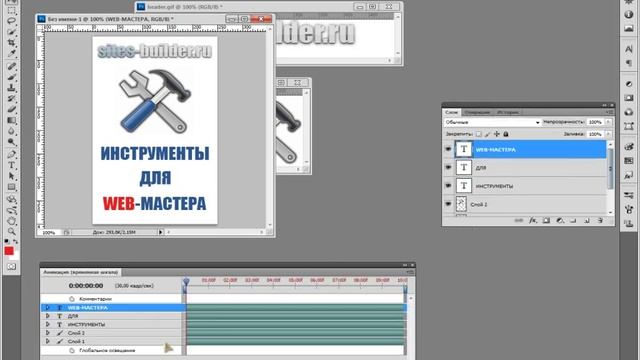The height and width of the screenshot is (360, 640).
Task: Select the Blur drop tool
Action: tap(11, 131)
